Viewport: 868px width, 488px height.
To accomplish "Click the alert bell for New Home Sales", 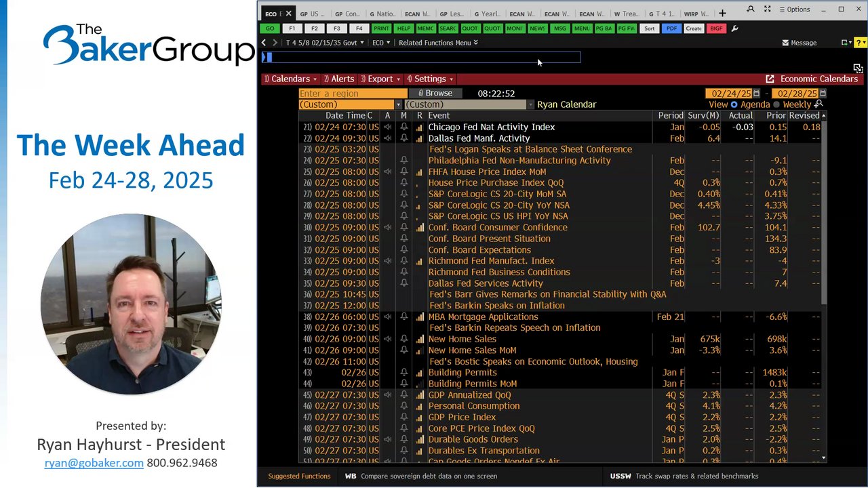I will (404, 339).
